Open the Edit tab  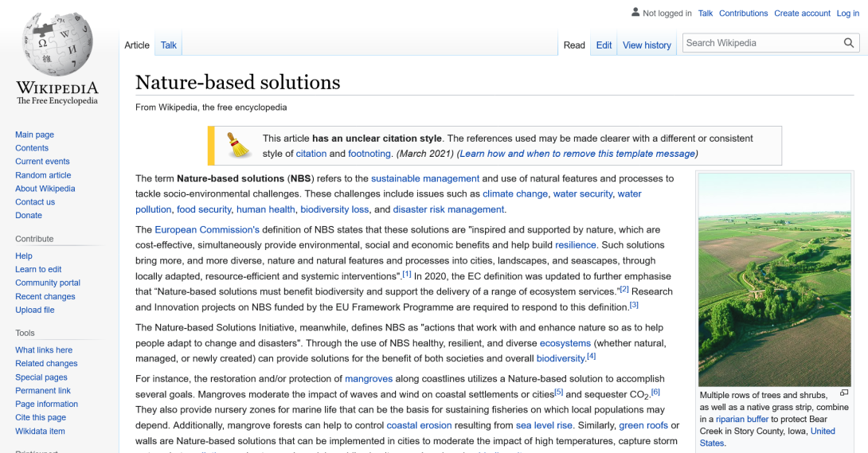click(604, 45)
